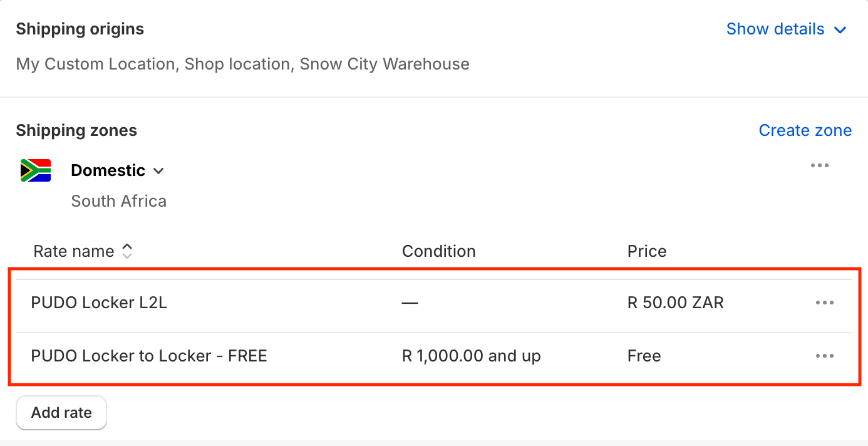Click the South Africa zone subtitle
Viewport: 868px width, 446px height.
tap(119, 201)
